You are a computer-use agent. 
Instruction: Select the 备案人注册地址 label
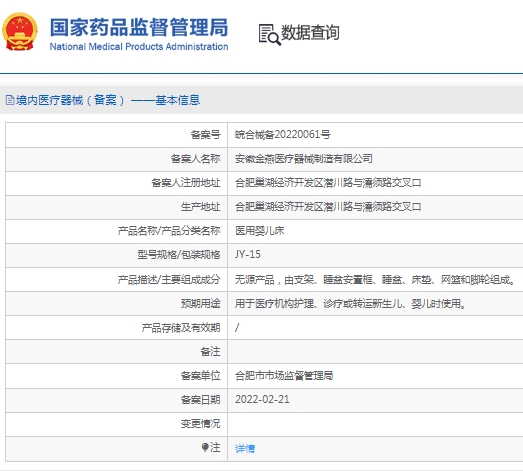click(x=186, y=183)
